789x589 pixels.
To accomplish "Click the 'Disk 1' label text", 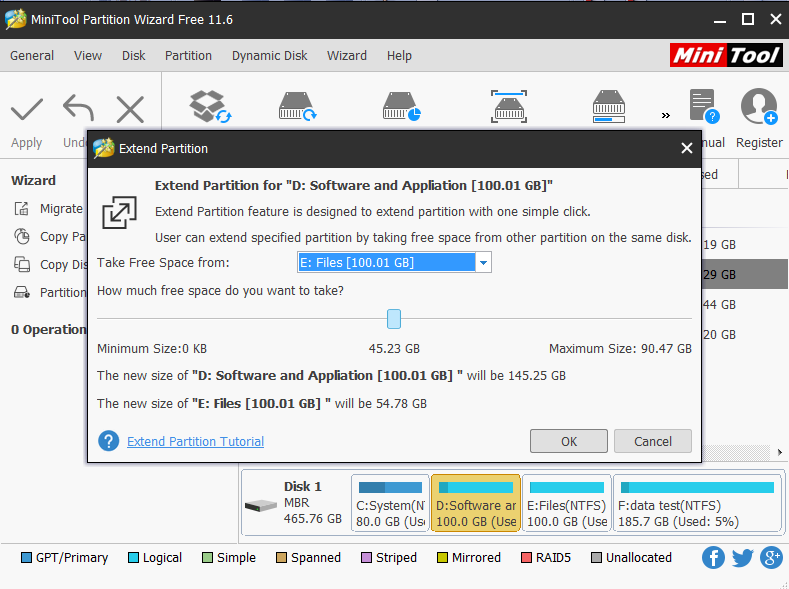I will [302, 486].
